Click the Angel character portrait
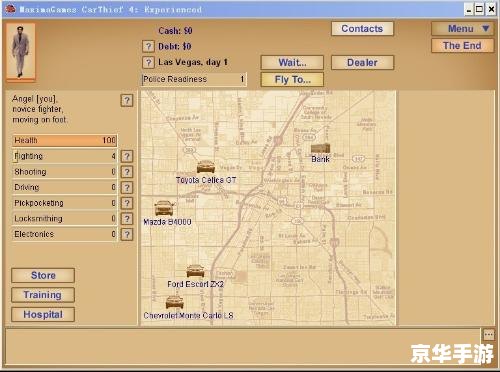The image size is (500, 372). click(x=21, y=52)
